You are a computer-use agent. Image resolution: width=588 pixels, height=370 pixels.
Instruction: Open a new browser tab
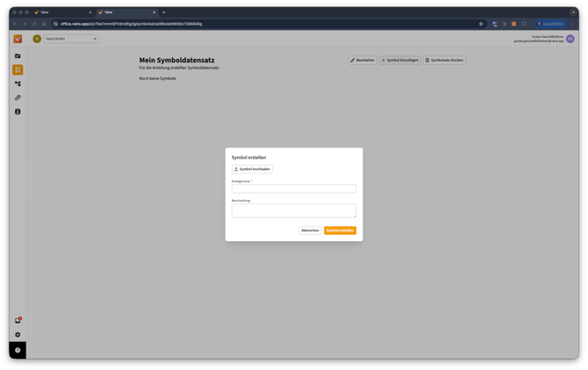pyautogui.click(x=164, y=12)
